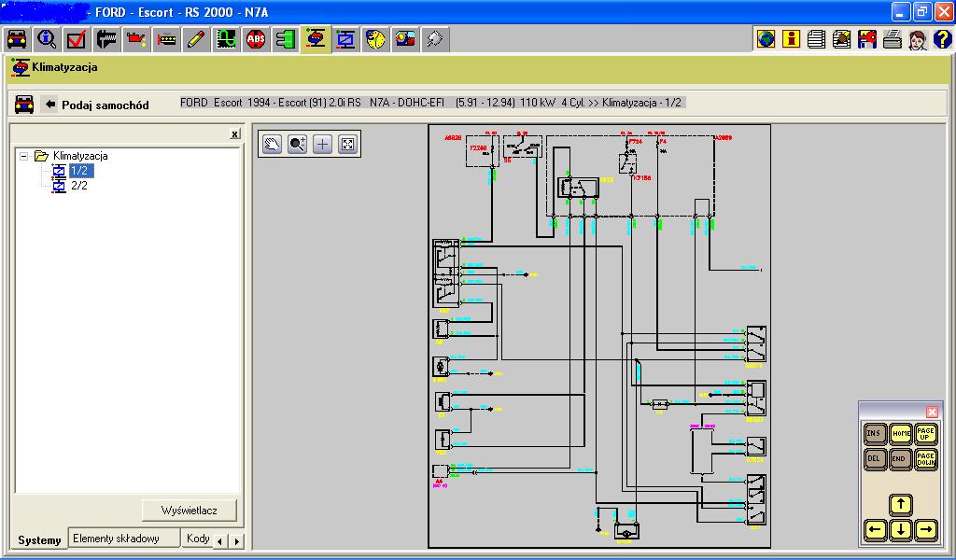Open the oil can lubricants icon

tap(136, 39)
